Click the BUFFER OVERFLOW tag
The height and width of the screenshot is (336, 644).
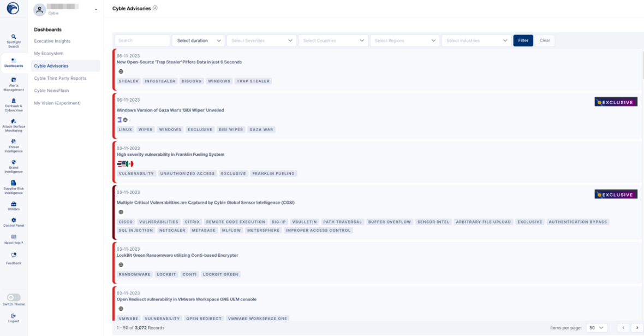(389, 222)
